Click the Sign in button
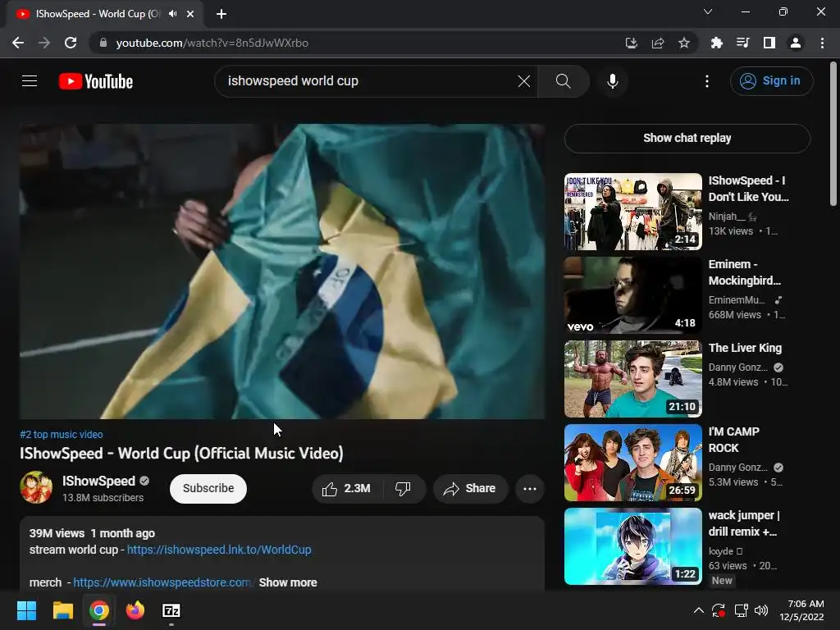The image size is (840, 630). tap(771, 81)
